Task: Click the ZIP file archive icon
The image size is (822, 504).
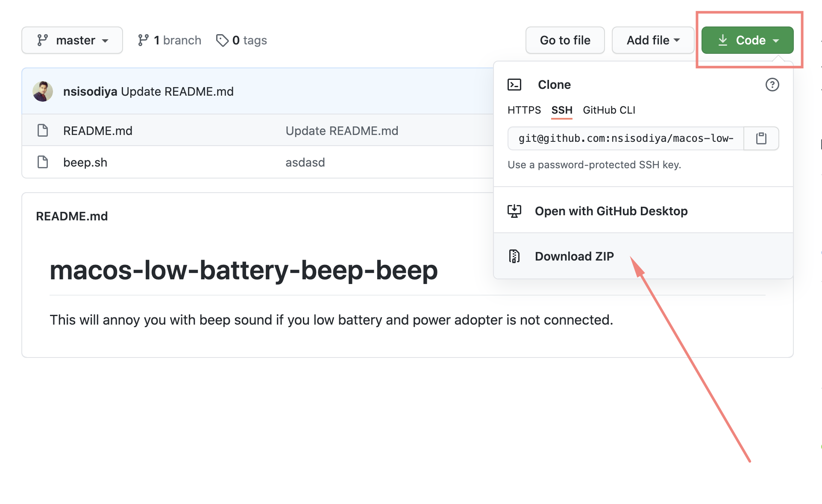Action: tap(514, 256)
